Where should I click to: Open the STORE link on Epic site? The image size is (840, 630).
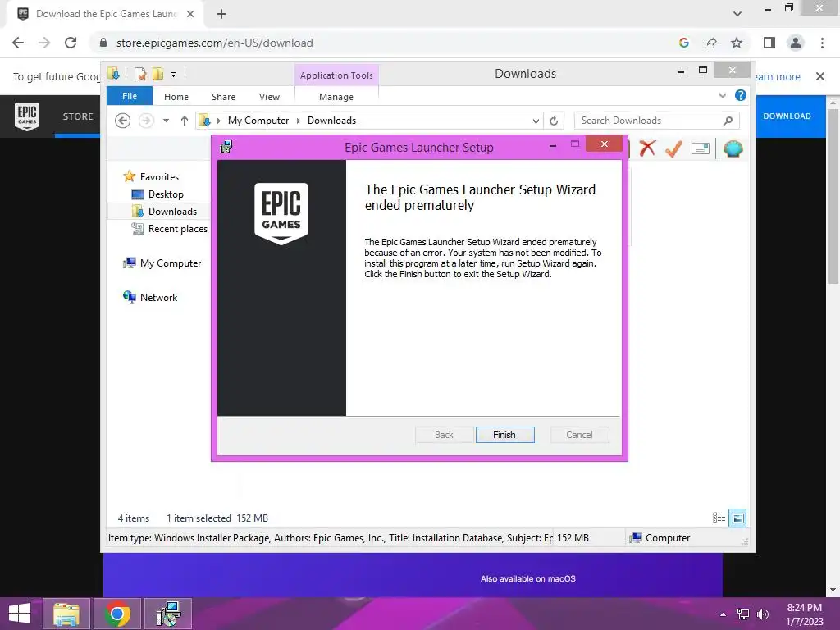tap(78, 116)
